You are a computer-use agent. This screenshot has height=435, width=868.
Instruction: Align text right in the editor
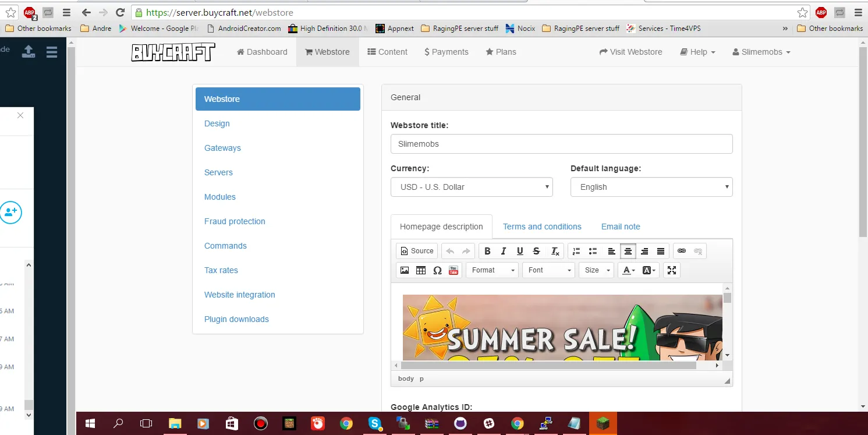coord(644,251)
